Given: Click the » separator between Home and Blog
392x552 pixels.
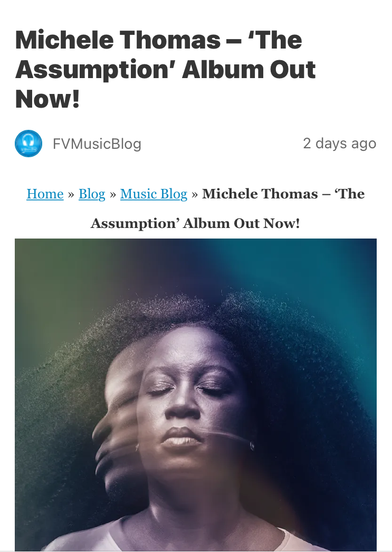Looking at the screenshot, I should 71,194.
